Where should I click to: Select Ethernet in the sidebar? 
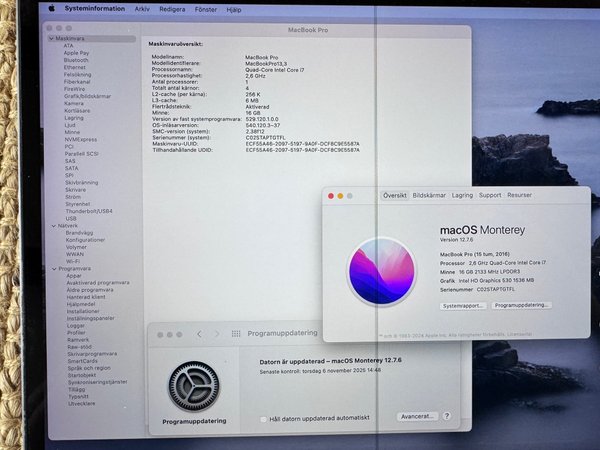pos(75,67)
